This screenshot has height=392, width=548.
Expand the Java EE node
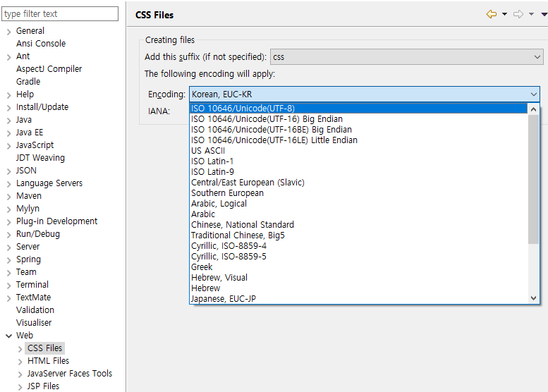pos(8,133)
